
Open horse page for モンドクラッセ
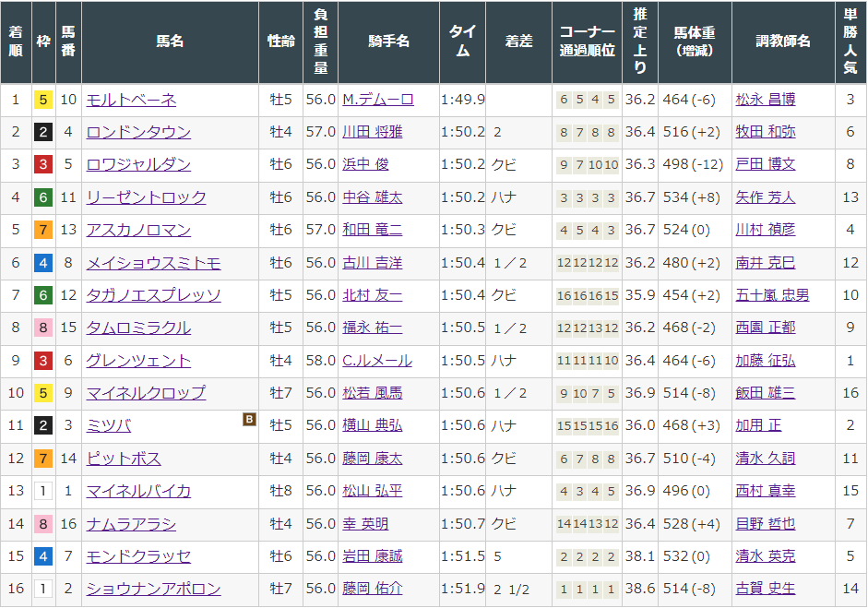pos(138,556)
